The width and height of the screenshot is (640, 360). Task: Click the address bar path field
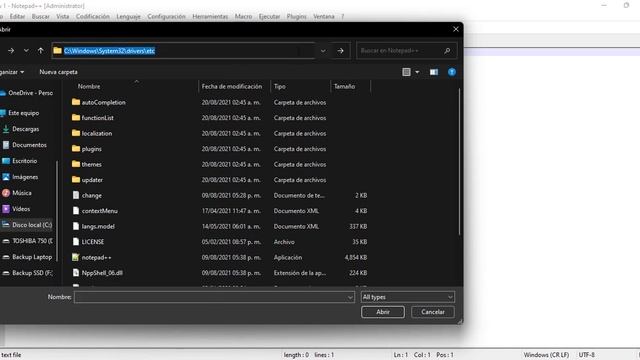[184, 51]
